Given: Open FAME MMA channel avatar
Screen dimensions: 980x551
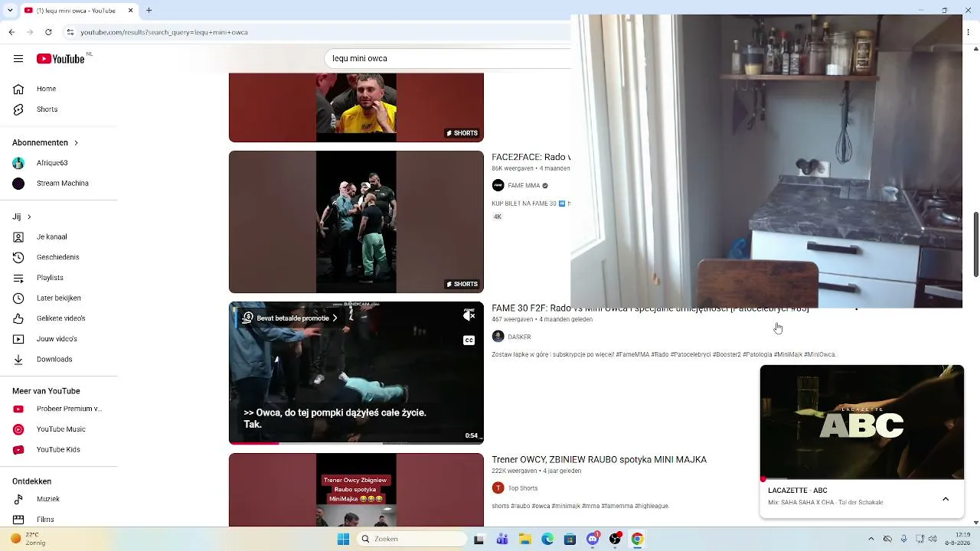Looking at the screenshot, I should click(x=498, y=185).
